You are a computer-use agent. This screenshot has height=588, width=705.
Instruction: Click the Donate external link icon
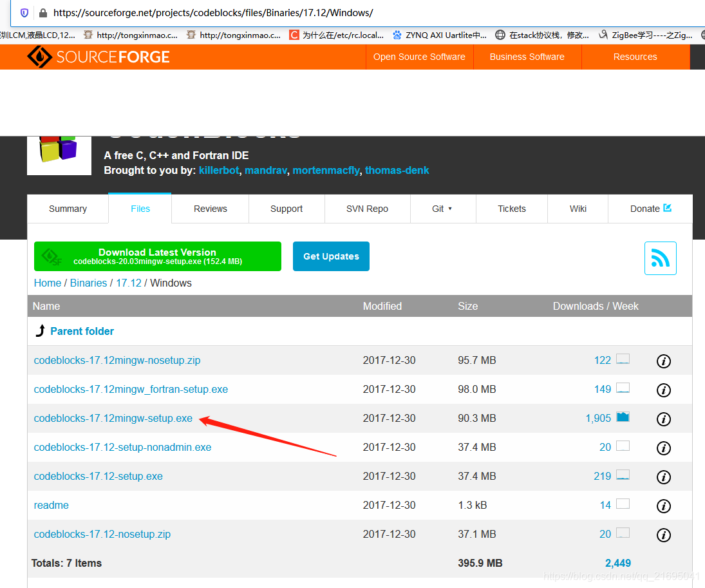click(667, 208)
